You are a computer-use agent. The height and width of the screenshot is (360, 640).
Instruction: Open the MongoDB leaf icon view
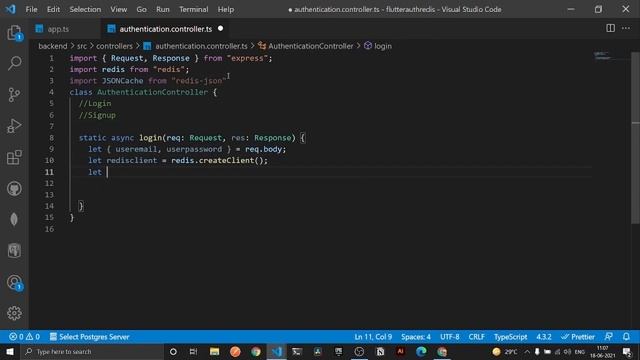(x=14, y=220)
